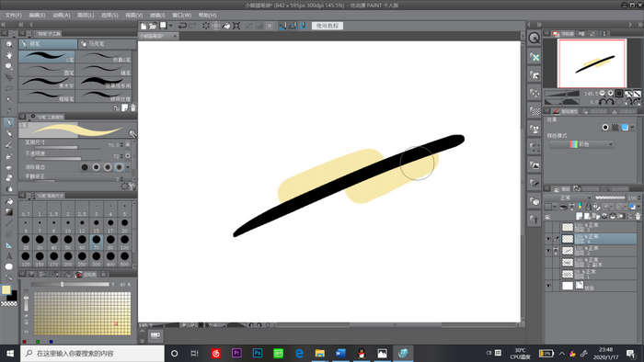The image size is (644, 362).
Task: Expand the anti-aliasing options arrow
Action: [x=128, y=167]
